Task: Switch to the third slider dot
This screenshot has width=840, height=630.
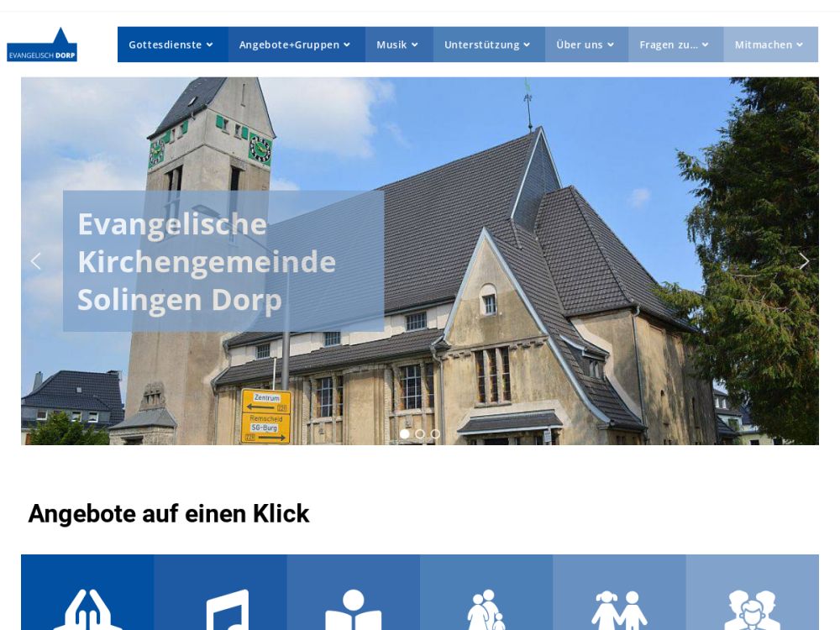Action: 435,434
